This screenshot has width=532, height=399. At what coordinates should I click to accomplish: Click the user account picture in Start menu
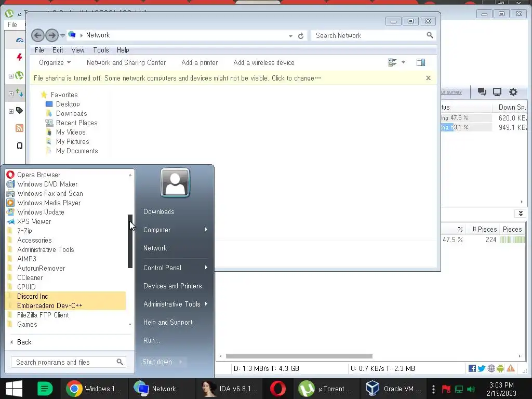175,182
